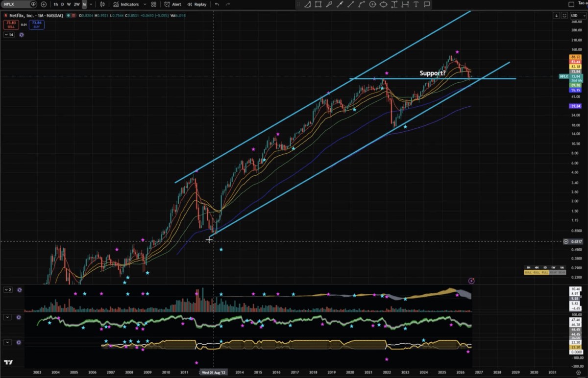Open the timeframe dropdown chevron
Viewport: 588px width, 378px height.
click(x=91, y=4)
